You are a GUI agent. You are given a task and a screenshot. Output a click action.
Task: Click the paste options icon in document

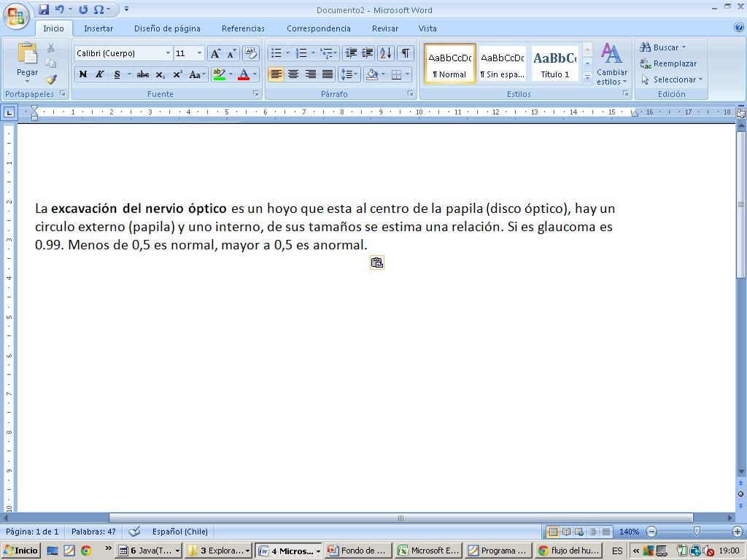(376, 263)
